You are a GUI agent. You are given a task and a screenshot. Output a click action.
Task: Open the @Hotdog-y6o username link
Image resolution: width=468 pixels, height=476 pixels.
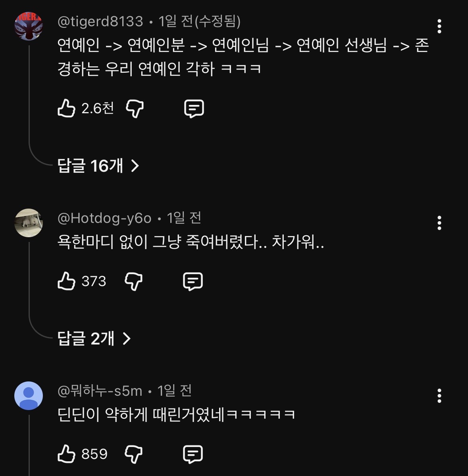tap(104, 218)
